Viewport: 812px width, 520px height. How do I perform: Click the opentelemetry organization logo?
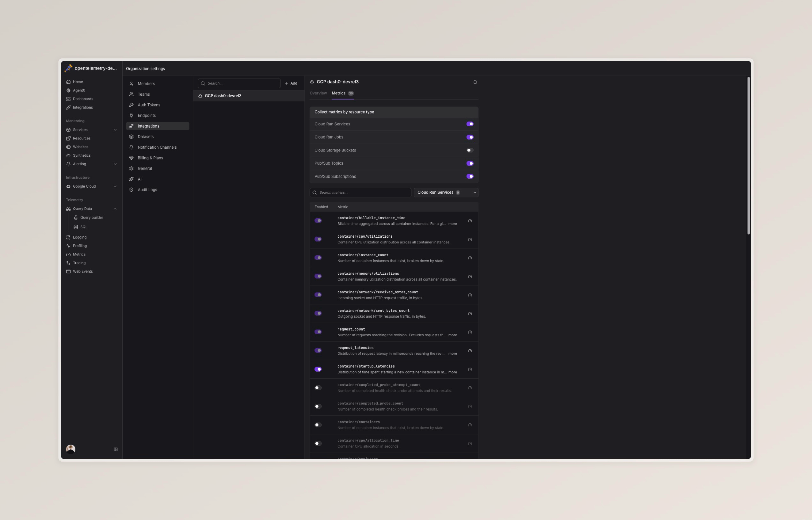click(x=69, y=68)
